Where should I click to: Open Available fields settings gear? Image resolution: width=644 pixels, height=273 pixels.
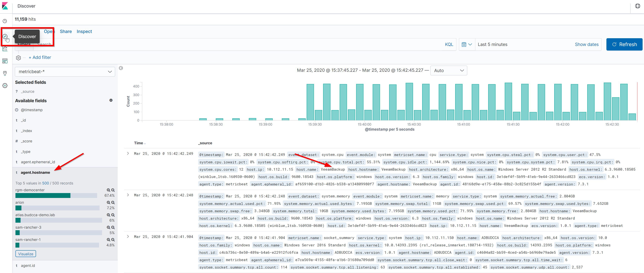pyautogui.click(x=111, y=100)
